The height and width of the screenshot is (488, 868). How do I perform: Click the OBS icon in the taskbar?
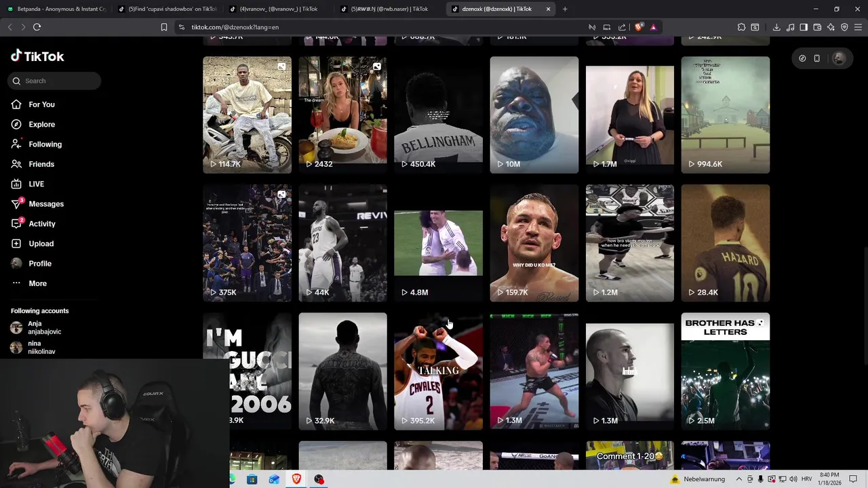pyautogui.click(x=319, y=479)
